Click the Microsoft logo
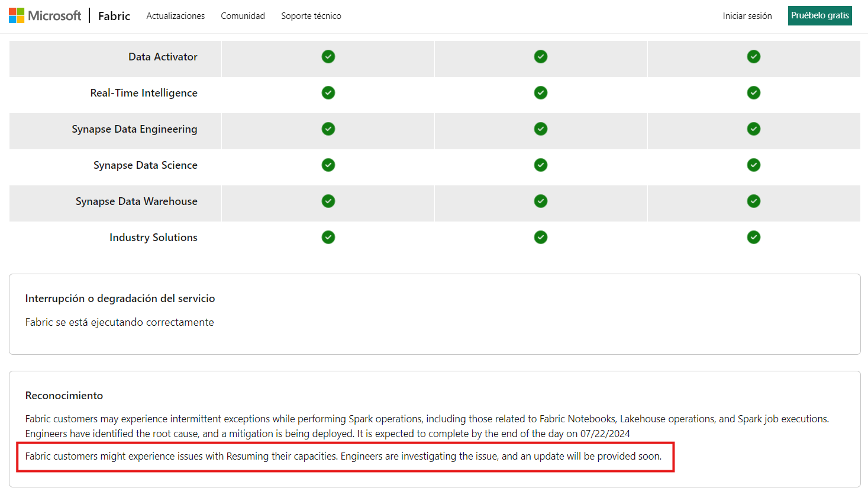The image size is (868, 491). [45, 16]
